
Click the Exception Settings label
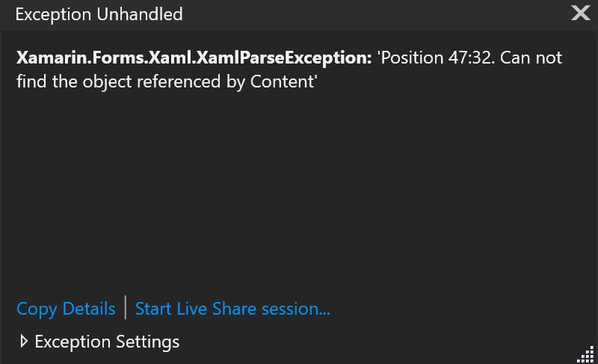pyautogui.click(x=107, y=342)
